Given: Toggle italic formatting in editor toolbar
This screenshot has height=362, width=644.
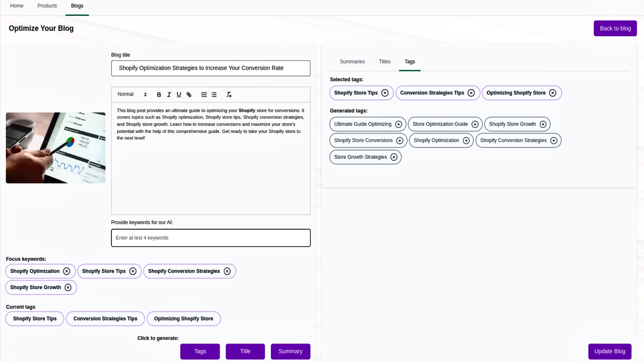Looking at the screenshot, I should coord(169,95).
